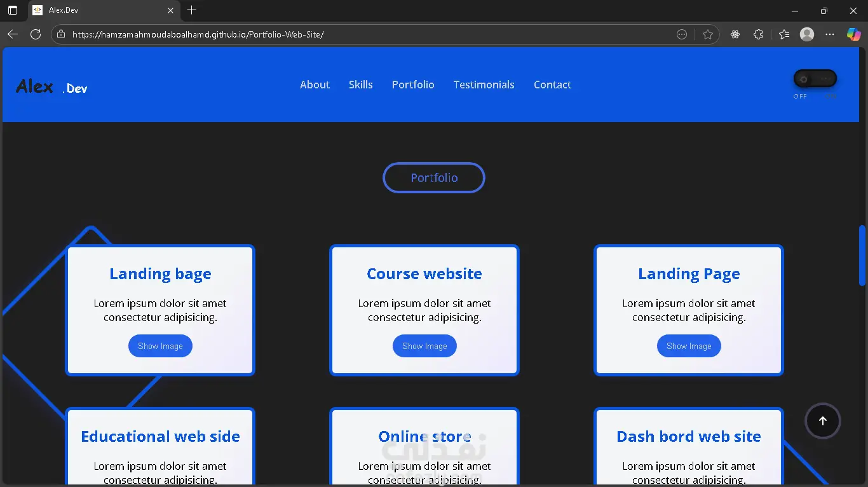Reload the page with the refresh icon
Screen dimensions: 868x487
[36, 34]
